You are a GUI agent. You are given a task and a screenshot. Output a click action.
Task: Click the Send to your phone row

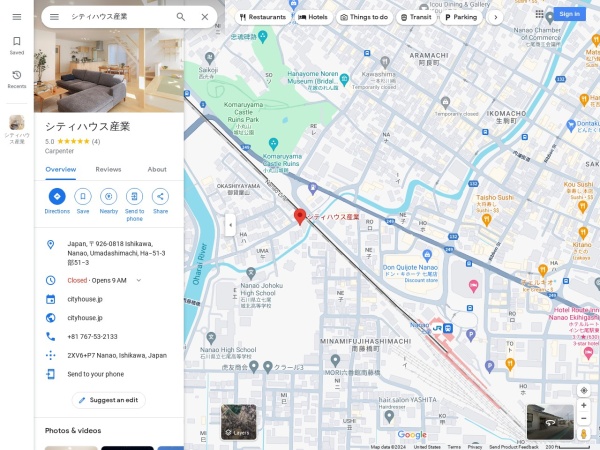[109, 374]
